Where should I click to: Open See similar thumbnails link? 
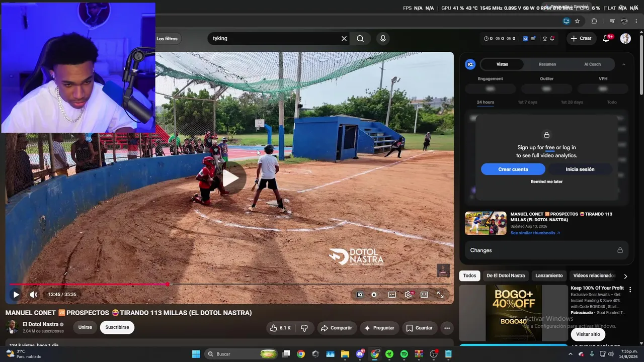(x=535, y=233)
